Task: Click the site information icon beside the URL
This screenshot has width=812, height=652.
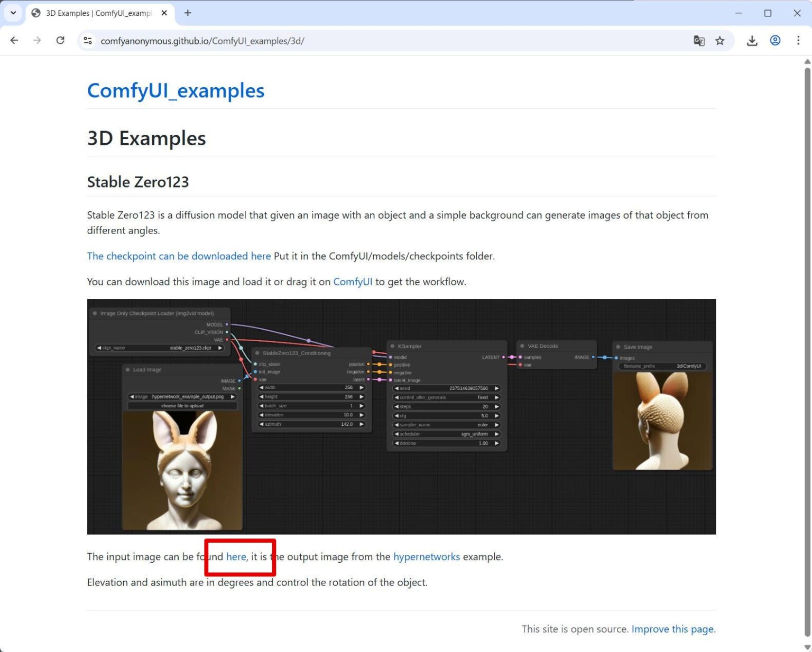Action: tap(87, 40)
